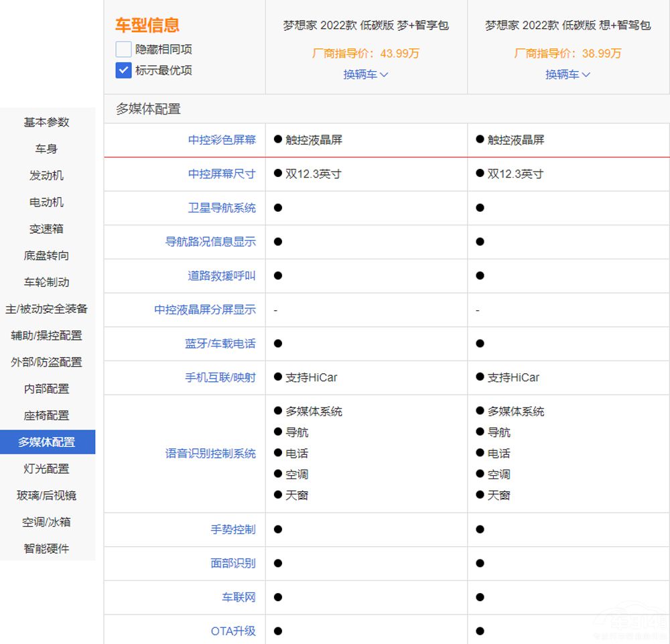Click the 梦想家 2022款 低碳版 梦+智享包 title

366,25
